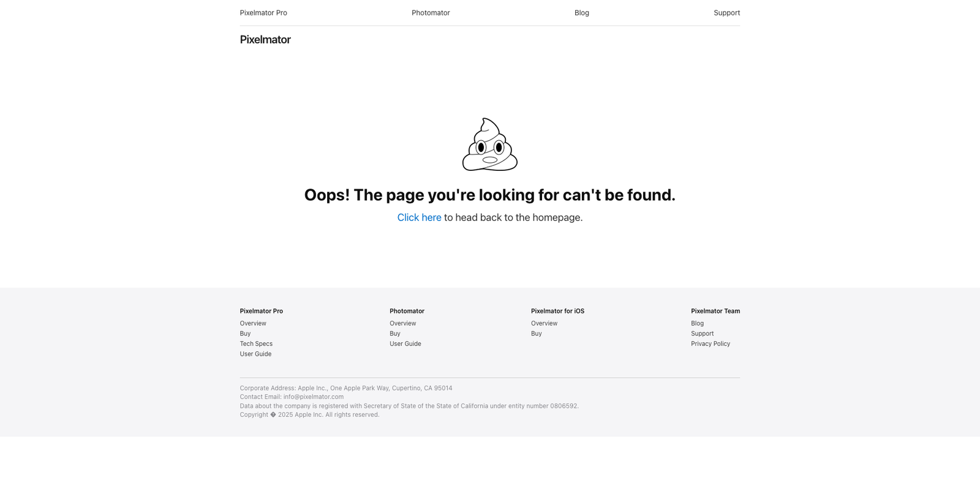This screenshot has height=480, width=980.
Task: Click Buy under footer Pixelmator Pro
Action: pos(245,334)
